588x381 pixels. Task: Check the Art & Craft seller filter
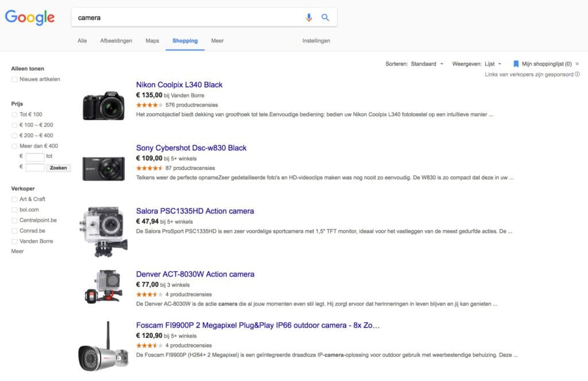pyautogui.click(x=14, y=199)
